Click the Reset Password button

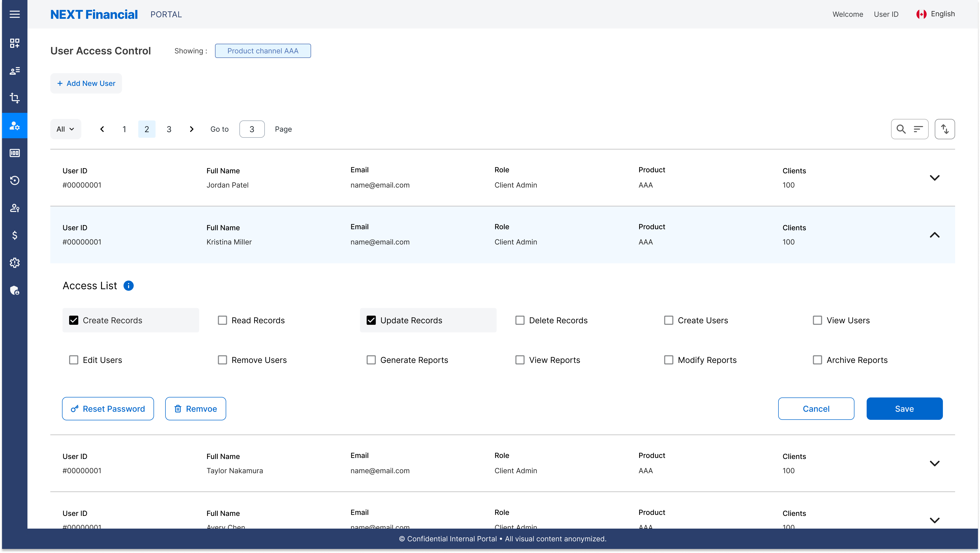(108, 408)
